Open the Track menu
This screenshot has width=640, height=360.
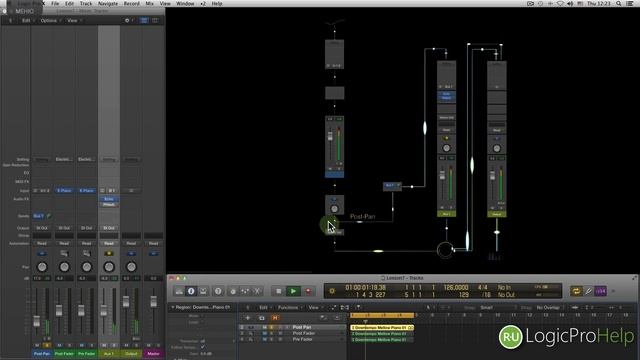tap(86, 3)
